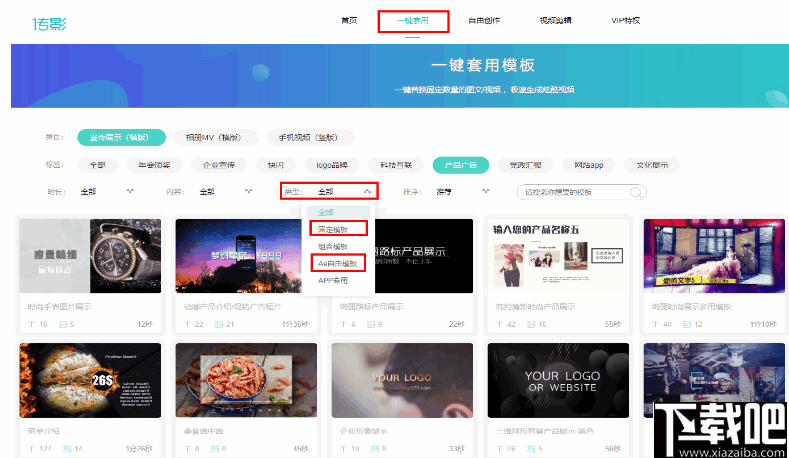
Task: Click text-count T icon on 绚丽时尚展示多用模板 card
Action: [x=656, y=324]
